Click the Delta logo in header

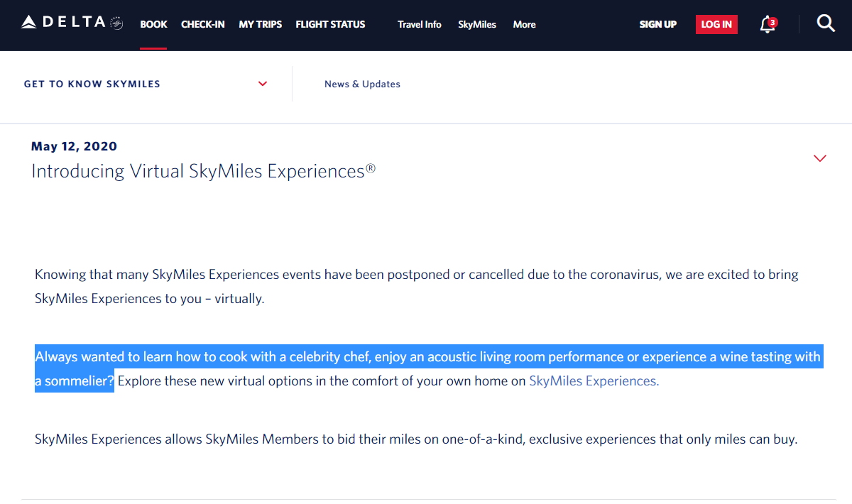pyautogui.click(x=72, y=23)
